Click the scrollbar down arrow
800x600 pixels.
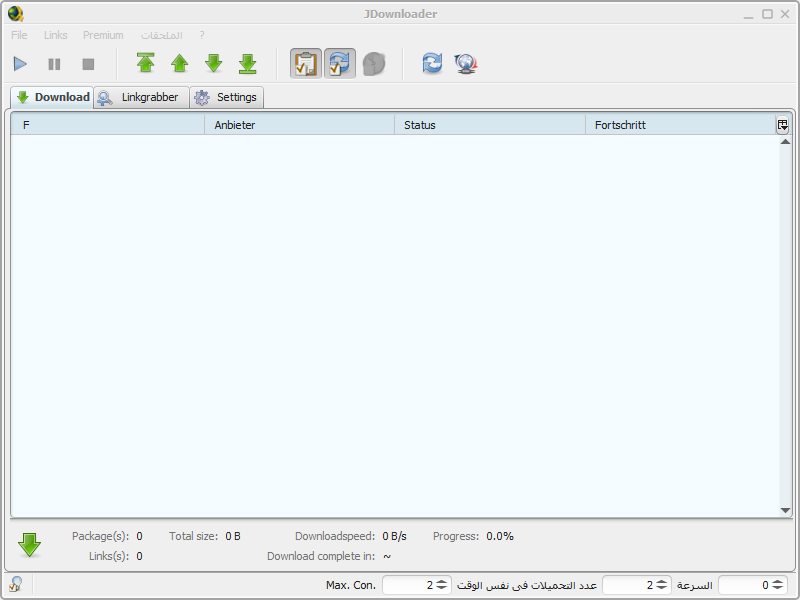tap(785, 510)
